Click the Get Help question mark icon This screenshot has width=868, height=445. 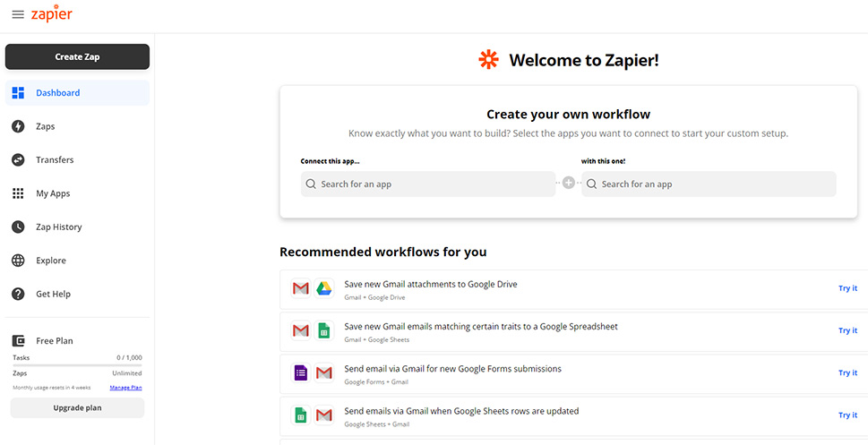click(x=18, y=294)
